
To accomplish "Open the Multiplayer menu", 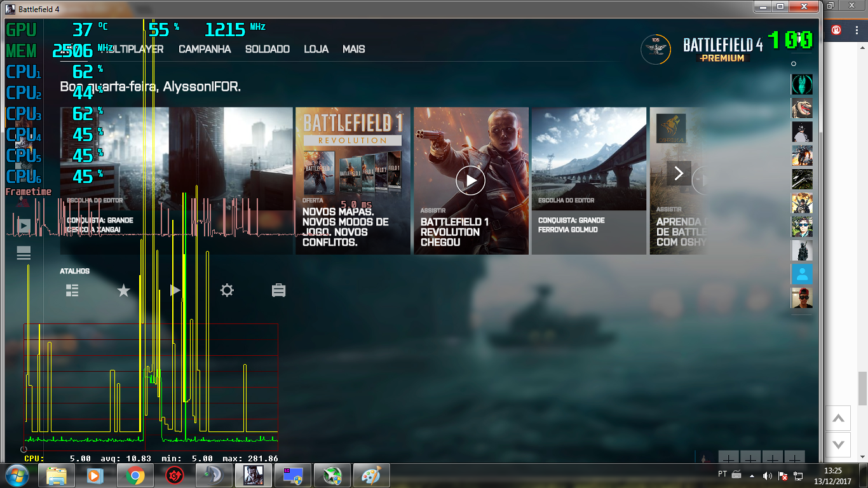I will (132, 49).
